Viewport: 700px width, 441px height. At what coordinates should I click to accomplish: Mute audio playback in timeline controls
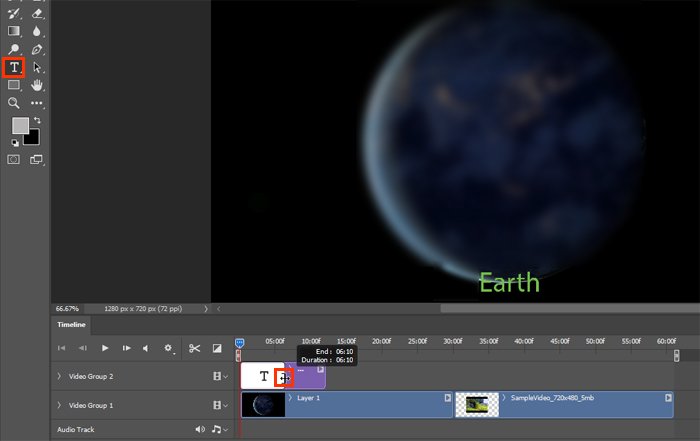pos(146,348)
